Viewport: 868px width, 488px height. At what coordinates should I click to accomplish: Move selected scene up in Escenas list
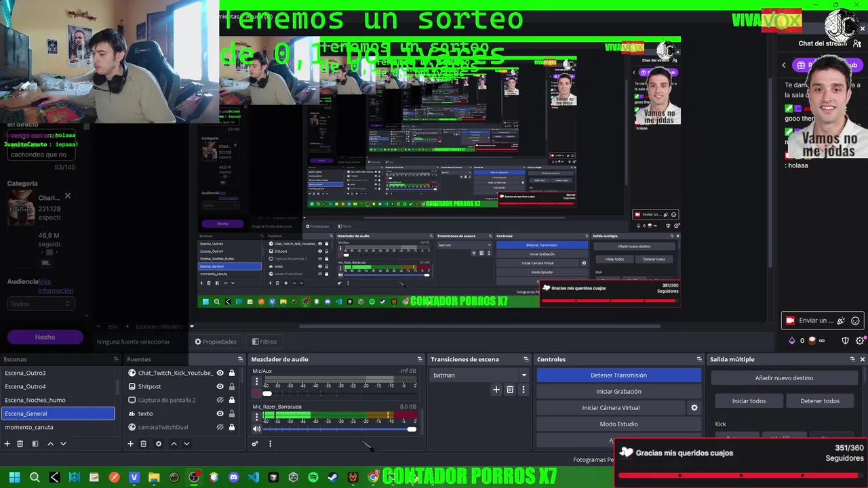(x=50, y=444)
